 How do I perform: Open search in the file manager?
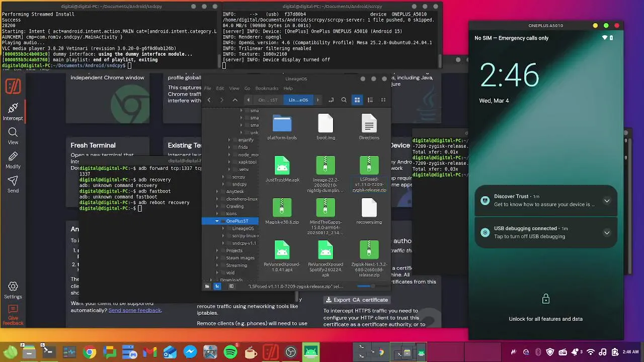pyautogui.click(x=344, y=100)
